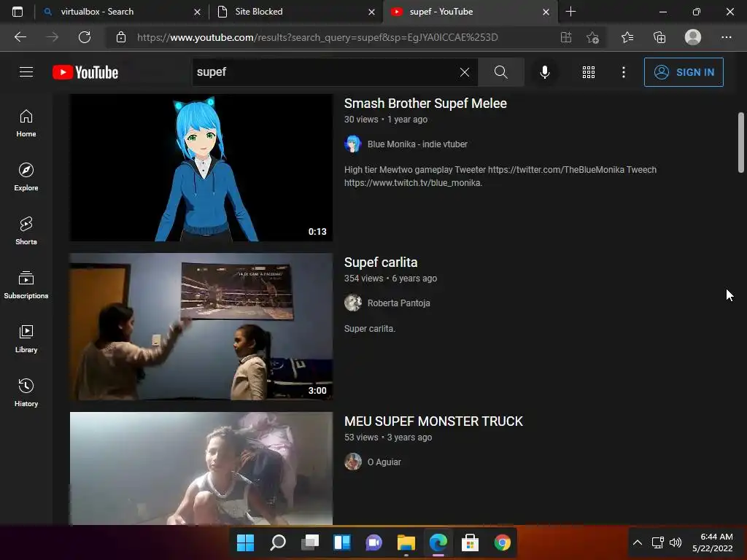747x560 pixels.
Task: View site information via the lock icon
Action: click(121, 37)
